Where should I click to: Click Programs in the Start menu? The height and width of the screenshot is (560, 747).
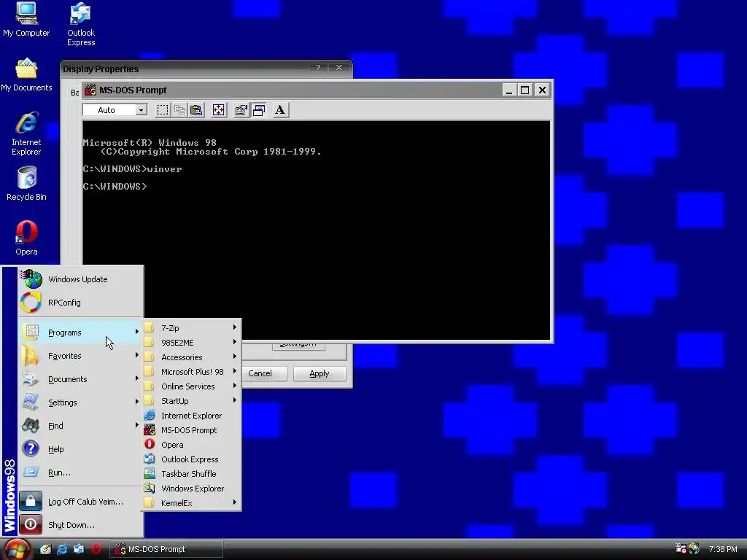click(x=80, y=332)
